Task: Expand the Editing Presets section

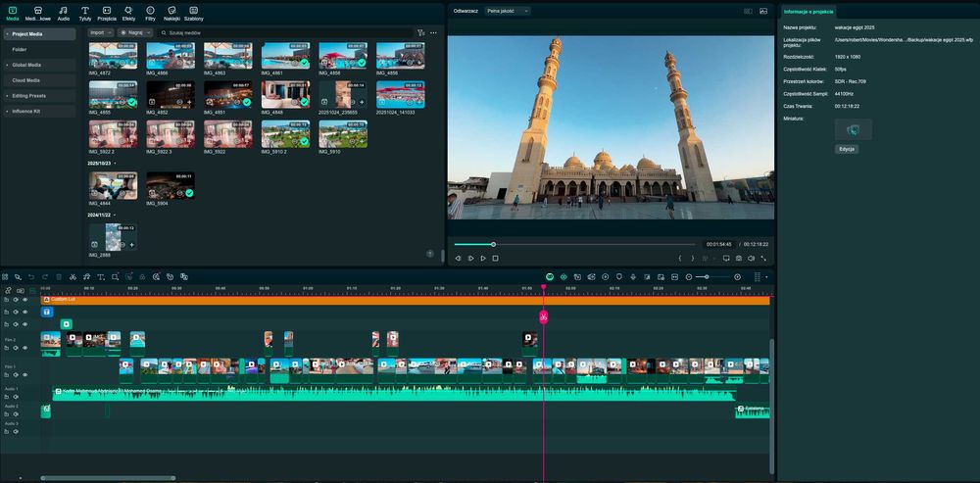Action: pyautogui.click(x=7, y=96)
